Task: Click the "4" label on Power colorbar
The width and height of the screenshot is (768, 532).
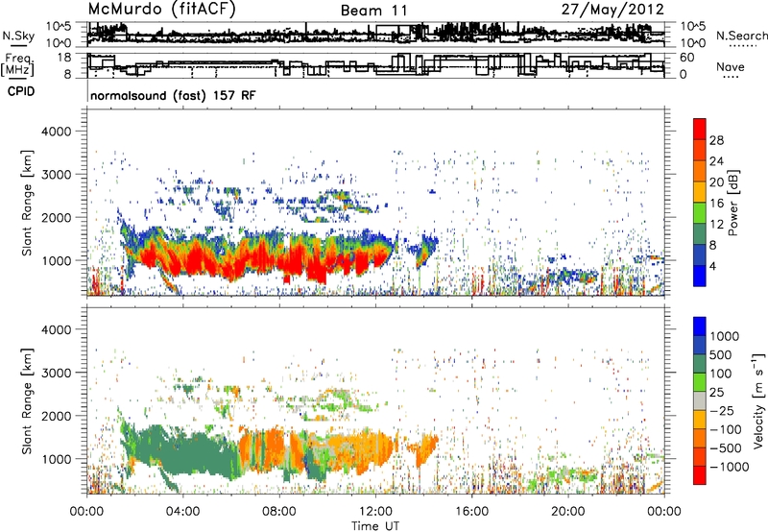Action: point(712,266)
